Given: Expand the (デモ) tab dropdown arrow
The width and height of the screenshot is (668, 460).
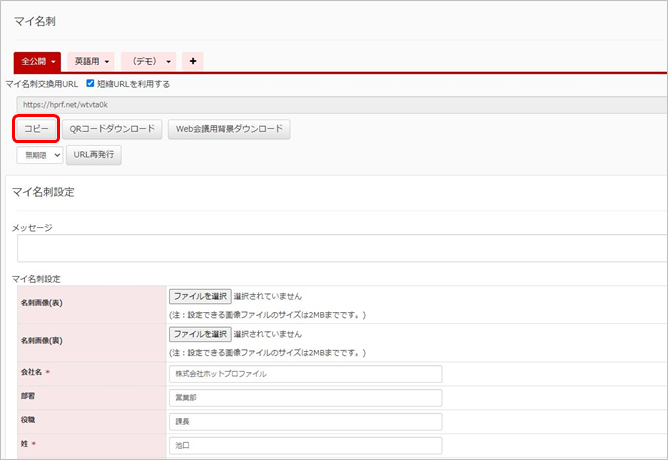Looking at the screenshot, I should (168, 62).
